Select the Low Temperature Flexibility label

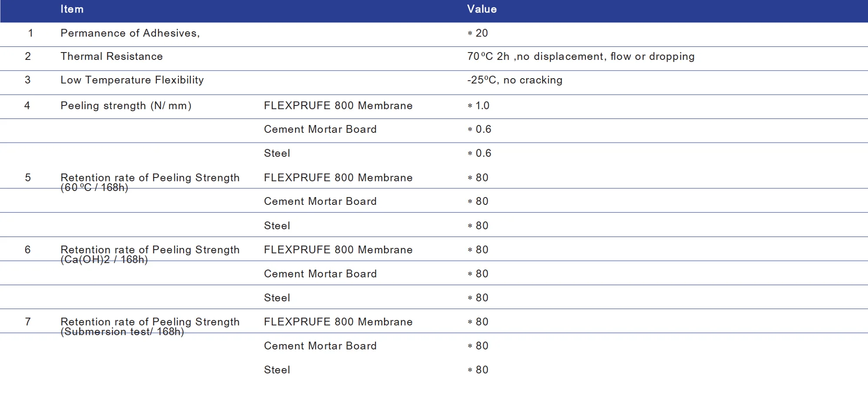click(x=132, y=80)
